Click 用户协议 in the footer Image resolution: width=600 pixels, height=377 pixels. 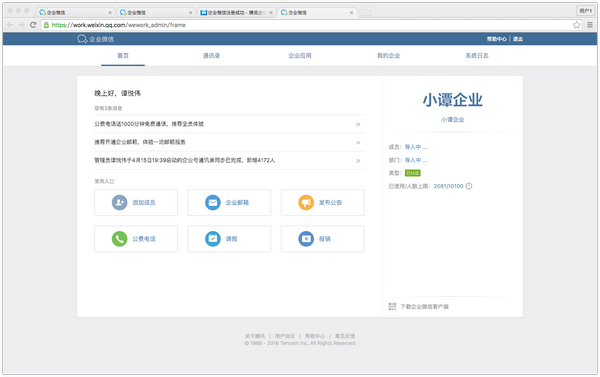tap(285, 336)
